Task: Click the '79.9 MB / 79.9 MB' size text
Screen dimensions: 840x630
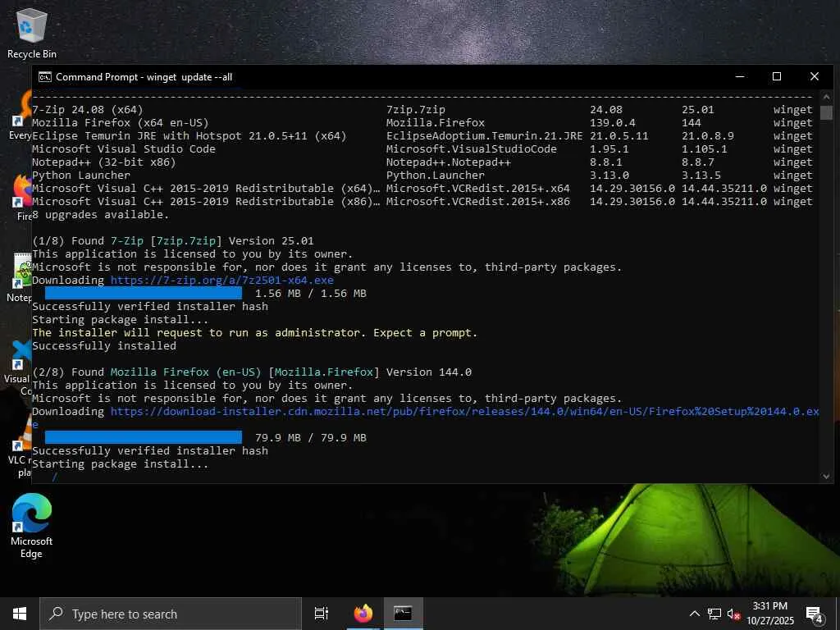Action: coord(311,438)
